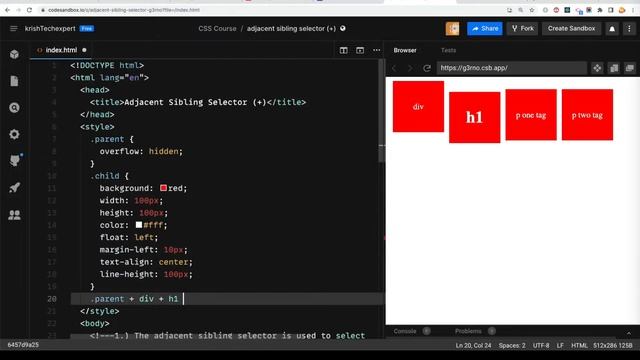Screen dimensions: 640x360
Task: Open the Problems panel tab
Action: point(468,331)
